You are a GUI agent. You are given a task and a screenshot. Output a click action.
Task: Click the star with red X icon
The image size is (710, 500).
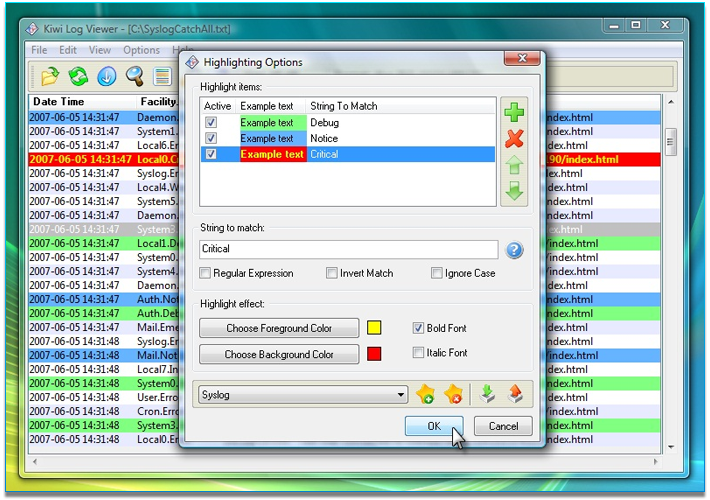click(x=453, y=394)
